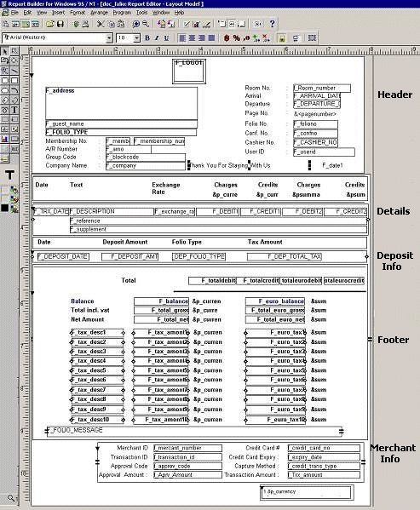Open the Arial font name dropdown
The height and width of the screenshot is (510, 420).
[x=109, y=38]
